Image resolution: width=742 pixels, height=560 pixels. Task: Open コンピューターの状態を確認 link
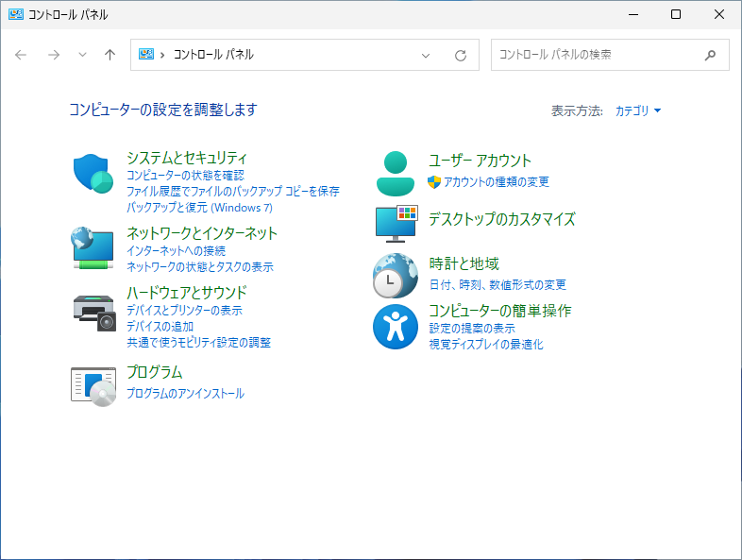click(x=185, y=176)
